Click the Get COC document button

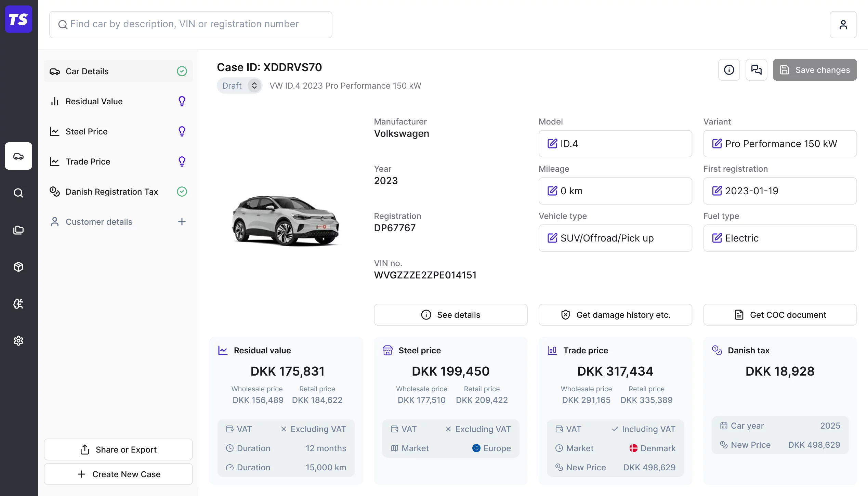point(780,315)
